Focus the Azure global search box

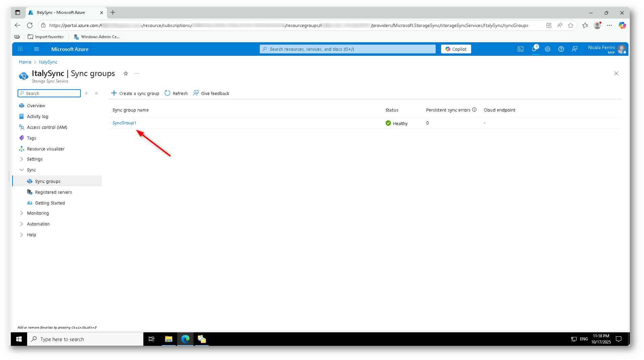[348, 49]
